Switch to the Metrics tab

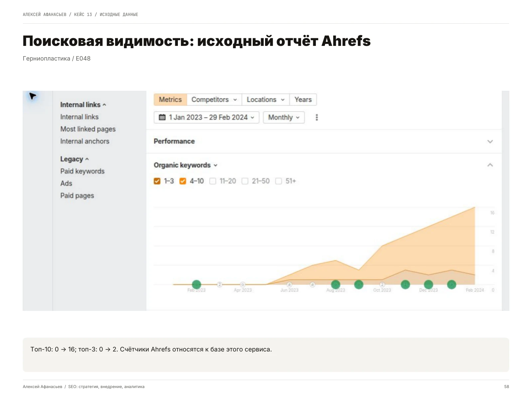pos(170,100)
